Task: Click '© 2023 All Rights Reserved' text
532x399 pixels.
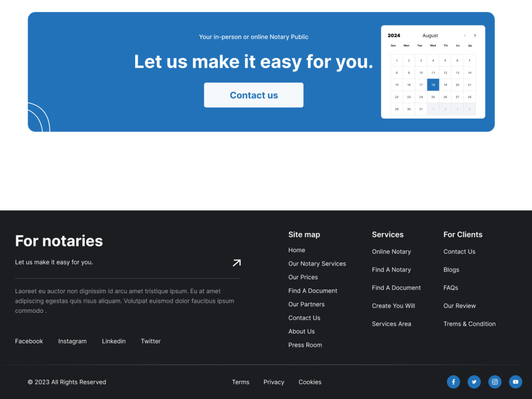Action: pos(67,382)
